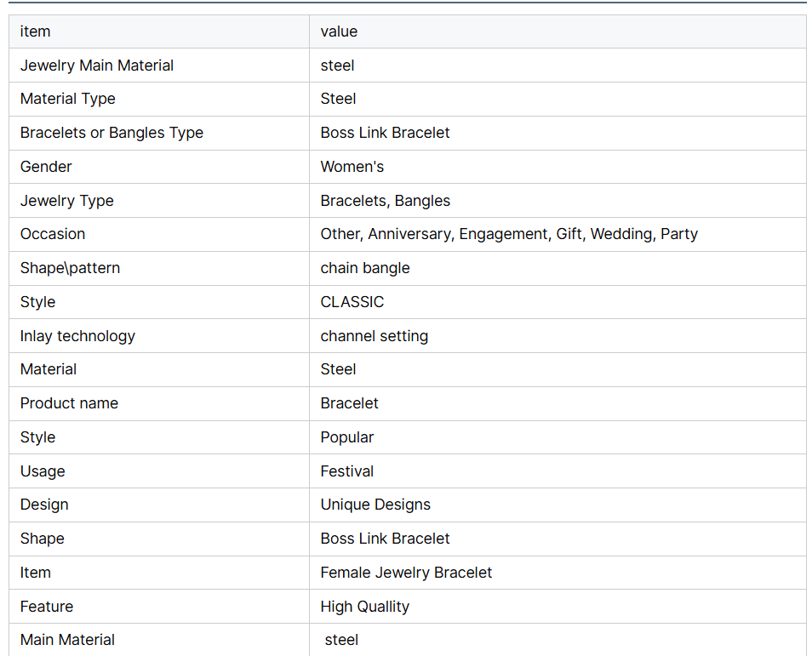The image size is (812, 656).
Task: Select the 'Gender' row label
Action: click(x=46, y=167)
